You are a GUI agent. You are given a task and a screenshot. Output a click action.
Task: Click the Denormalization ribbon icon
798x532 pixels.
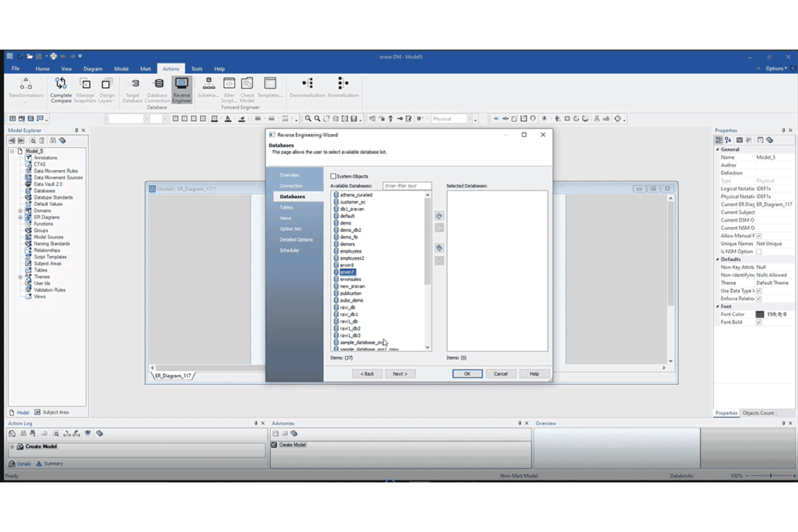pos(307,87)
